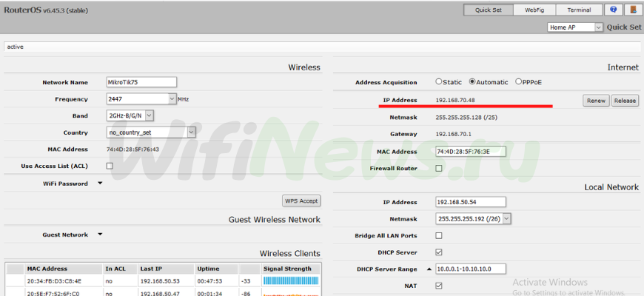Open the help icon in top bar

pos(613,10)
